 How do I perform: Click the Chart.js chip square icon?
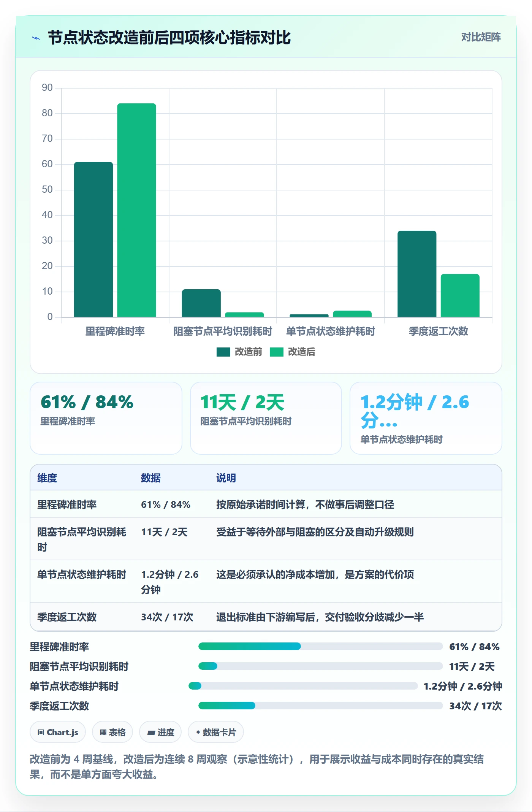tap(41, 733)
